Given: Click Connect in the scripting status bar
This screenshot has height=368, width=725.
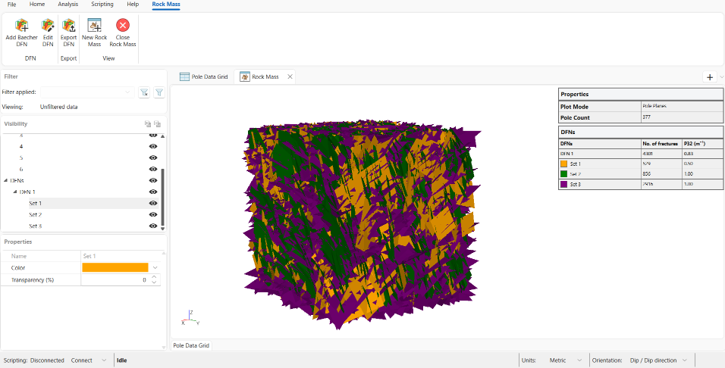Looking at the screenshot, I should pos(81,360).
